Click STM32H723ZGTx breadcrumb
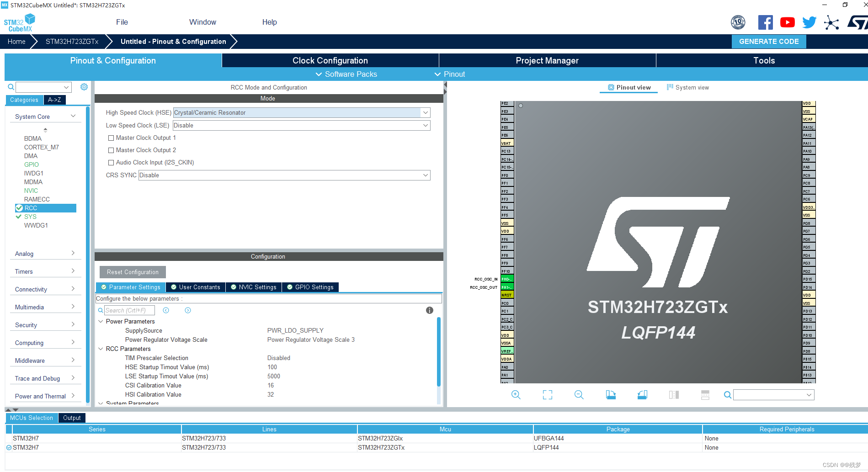Image resolution: width=868 pixels, height=472 pixels. tap(72, 41)
